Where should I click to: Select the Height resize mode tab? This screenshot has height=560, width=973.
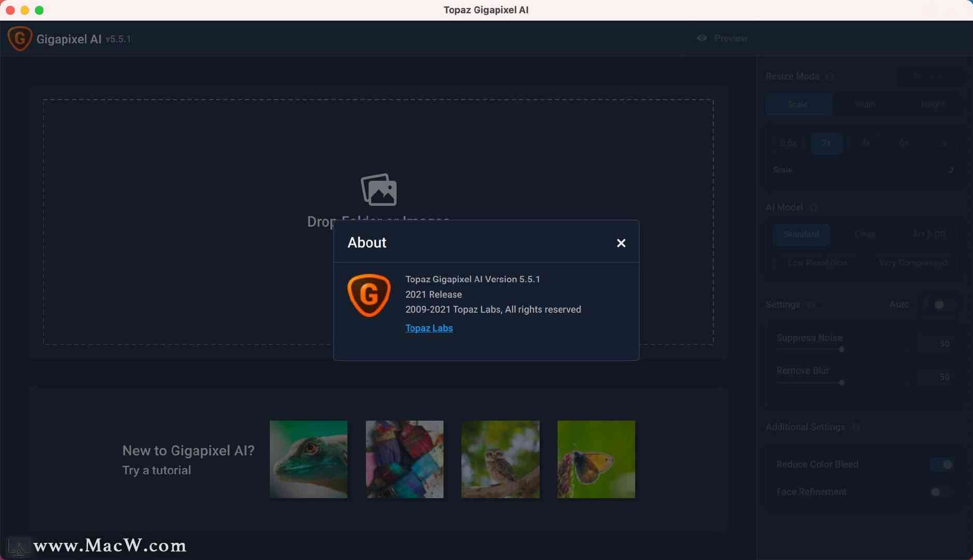pyautogui.click(x=933, y=104)
